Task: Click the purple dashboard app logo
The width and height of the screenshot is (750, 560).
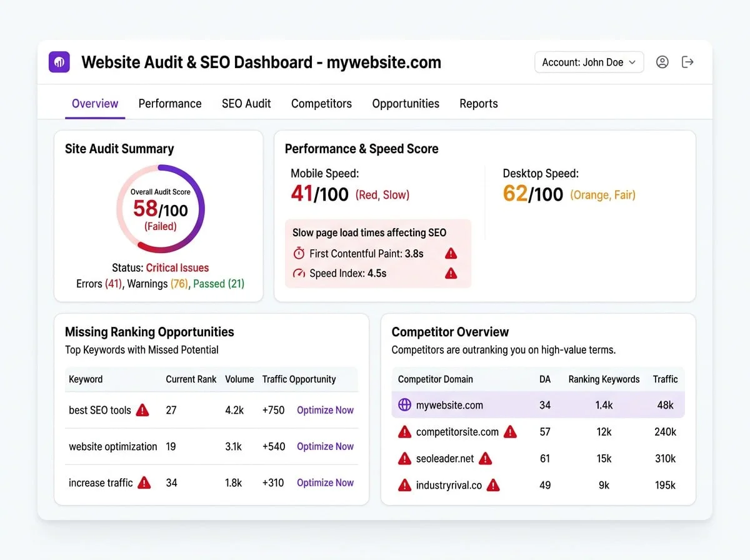Action: (x=59, y=62)
